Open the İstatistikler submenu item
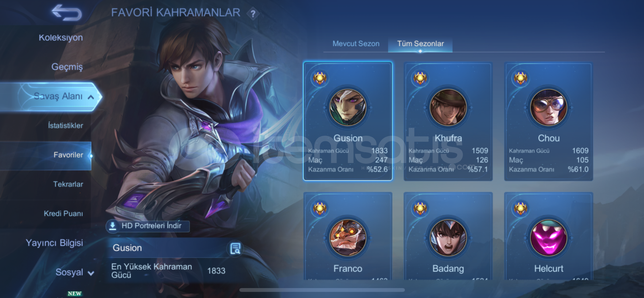644x298 pixels. 65,126
